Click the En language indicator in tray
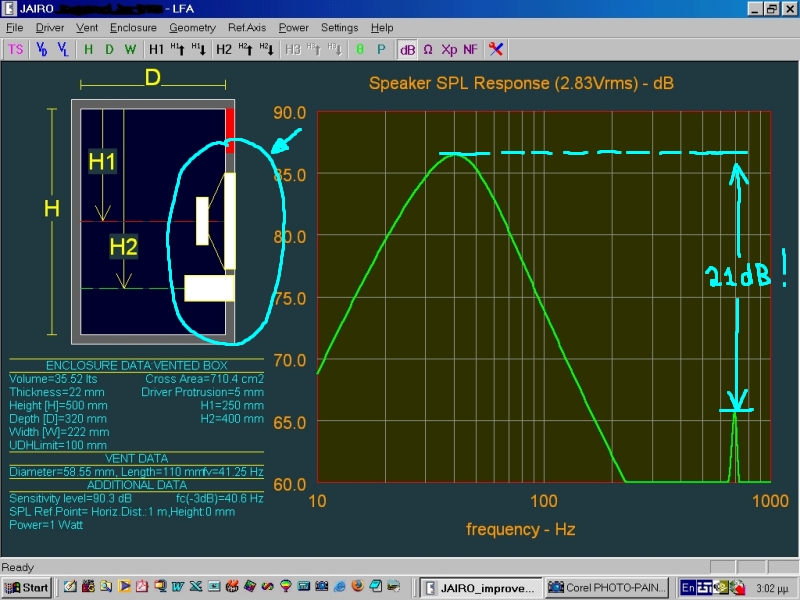Image resolution: width=800 pixels, height=600 pixels. (688, 588)
